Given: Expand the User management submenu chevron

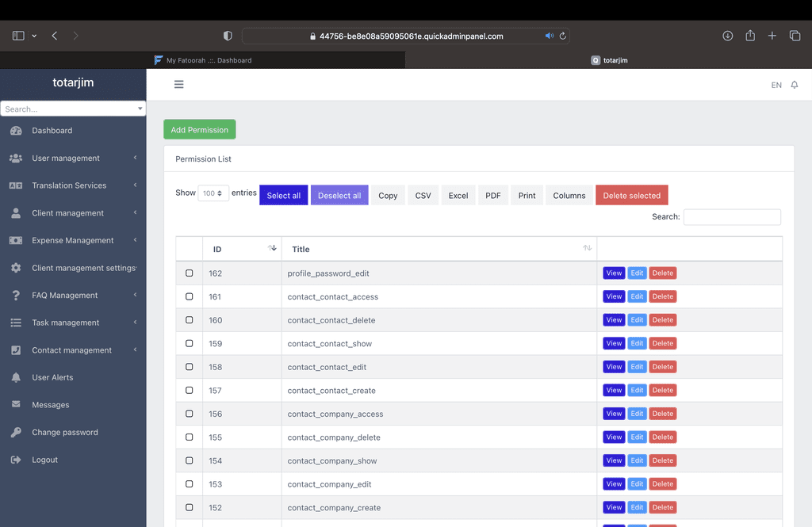Looking at the screenshot, I should [135, 158].
